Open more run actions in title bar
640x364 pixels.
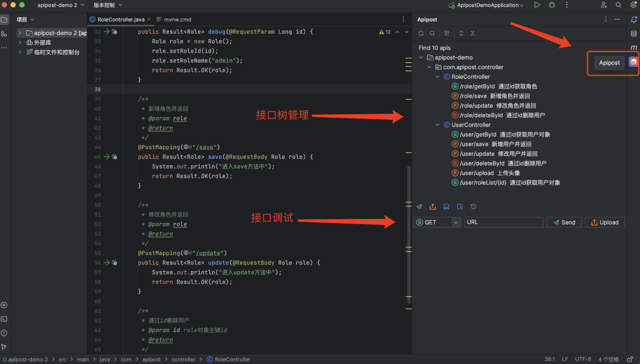(567, 5)
